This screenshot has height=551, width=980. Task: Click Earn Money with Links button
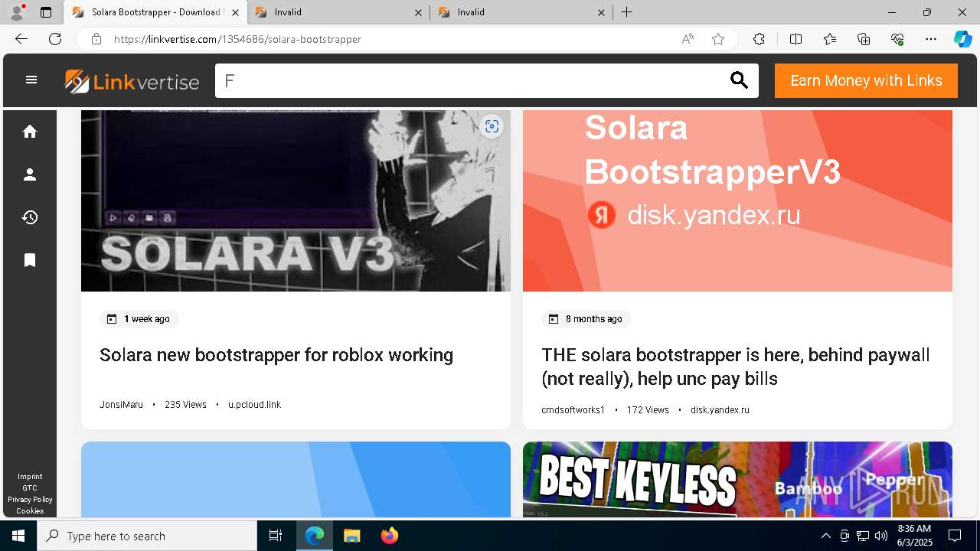tap(866, 80)
